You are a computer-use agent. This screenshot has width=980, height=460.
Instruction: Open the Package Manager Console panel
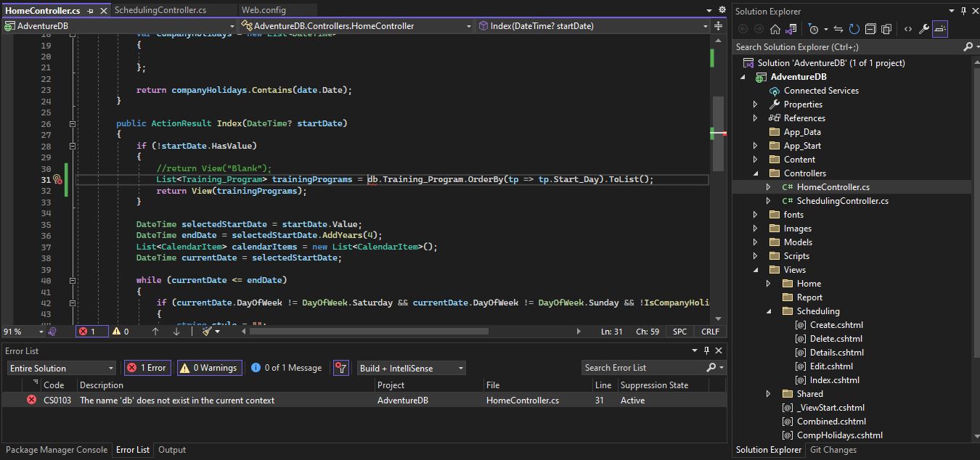(x=56, y=450)
